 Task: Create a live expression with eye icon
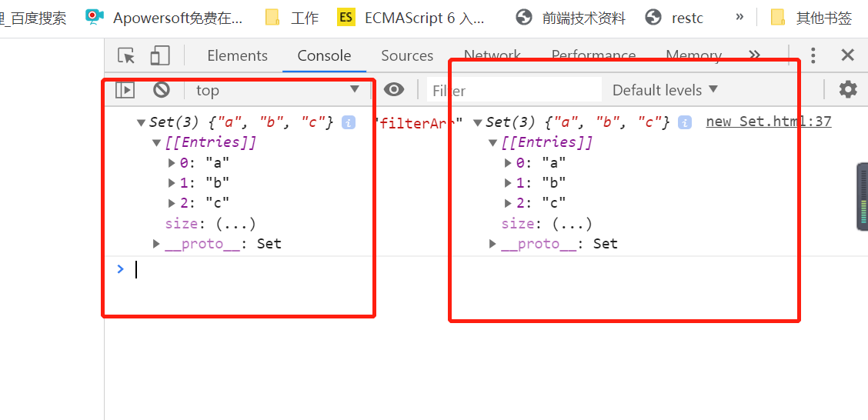(x=393, y=90)
